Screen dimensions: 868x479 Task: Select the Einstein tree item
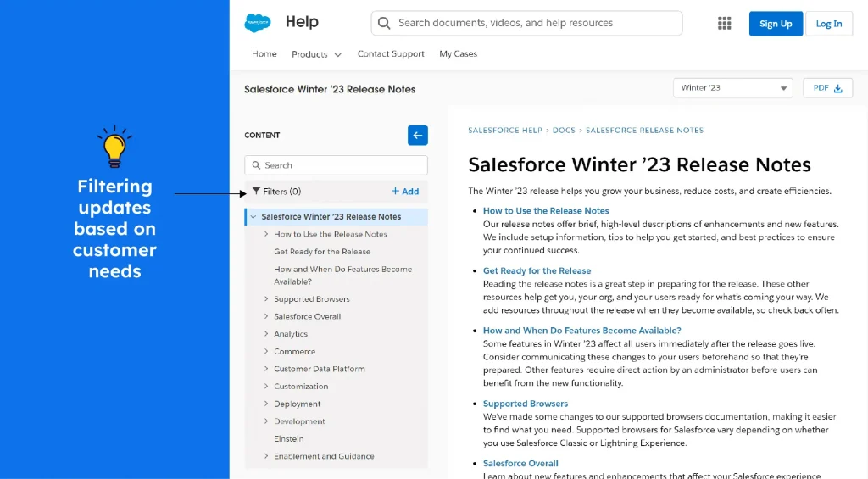[x=288, y=438]
